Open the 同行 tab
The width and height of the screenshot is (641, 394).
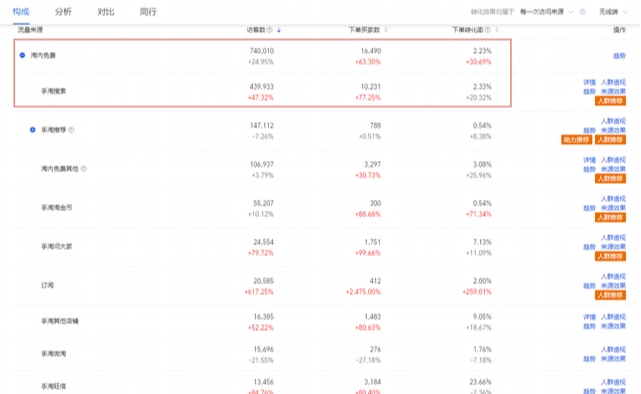pyautogui.click(x=148, y=12)
